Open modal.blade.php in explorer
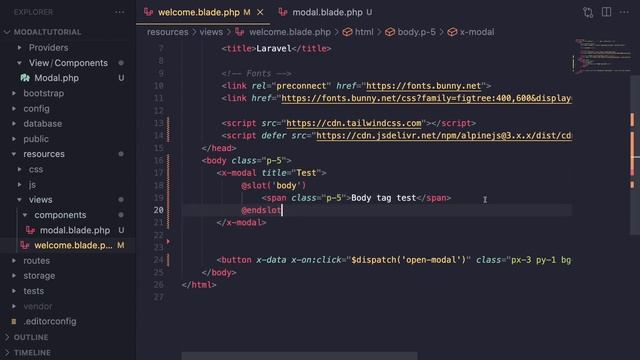Image resolution: width=640 pixels, height=360 pixels. pyautogui.click(x=75, y=230)
